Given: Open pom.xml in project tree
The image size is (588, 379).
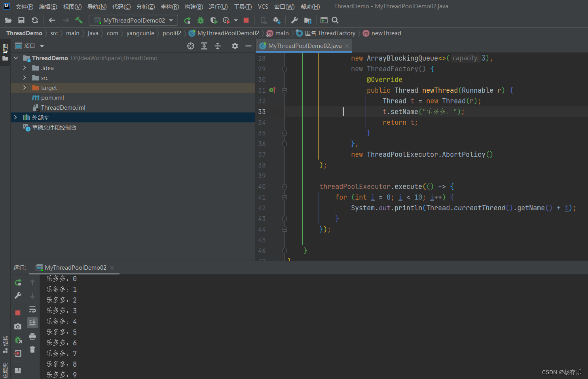Looking at the screenshot, I should 52,98.
